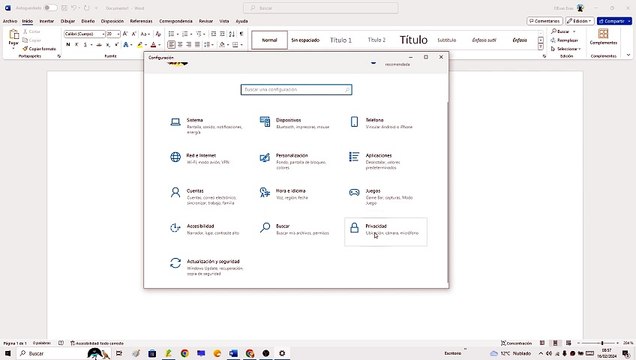Open the Edición mode dropdown in Word
Viewport: 636px width, 360px height.
tap(580, 21)
